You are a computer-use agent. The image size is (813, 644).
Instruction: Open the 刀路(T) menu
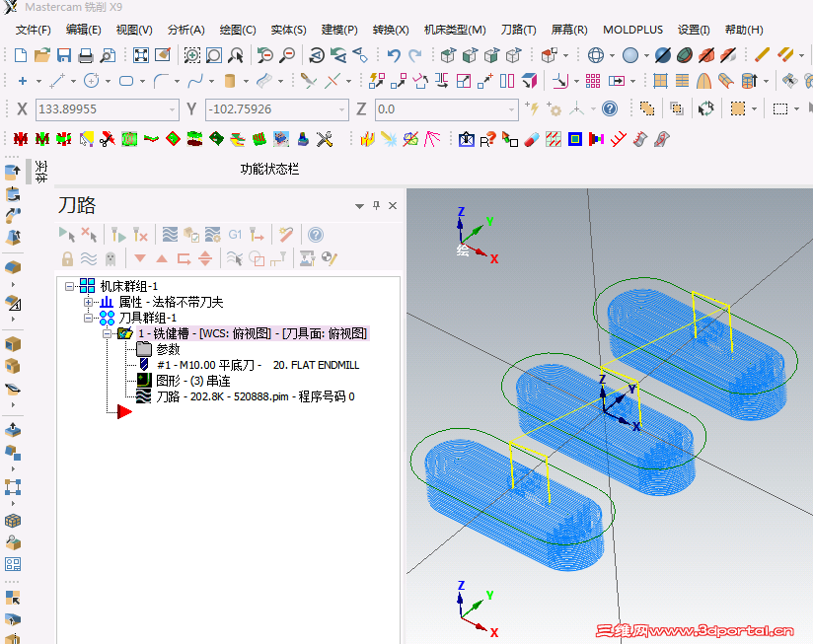point(519,30)
